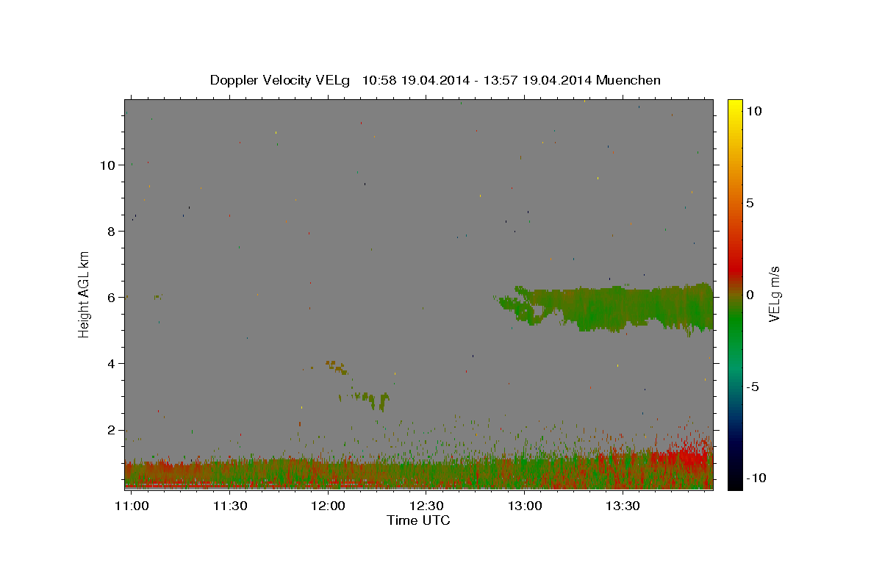Click the 12:00 time tick label

click(328, 506)
